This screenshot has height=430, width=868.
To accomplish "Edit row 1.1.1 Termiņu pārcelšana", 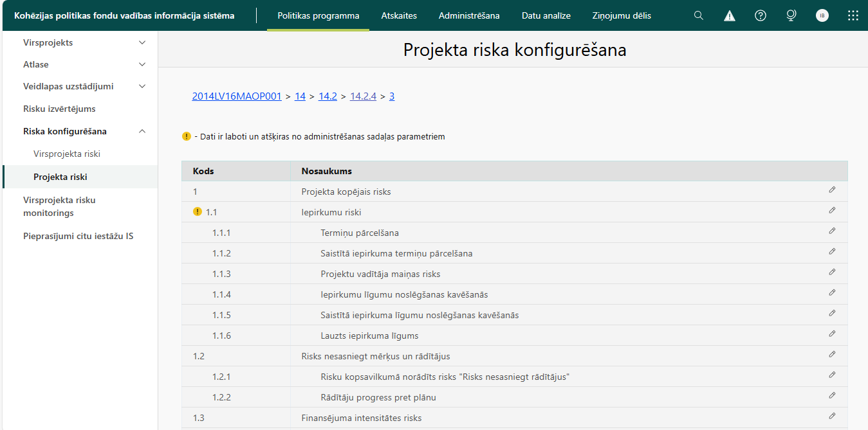I will tap(832, 231).
